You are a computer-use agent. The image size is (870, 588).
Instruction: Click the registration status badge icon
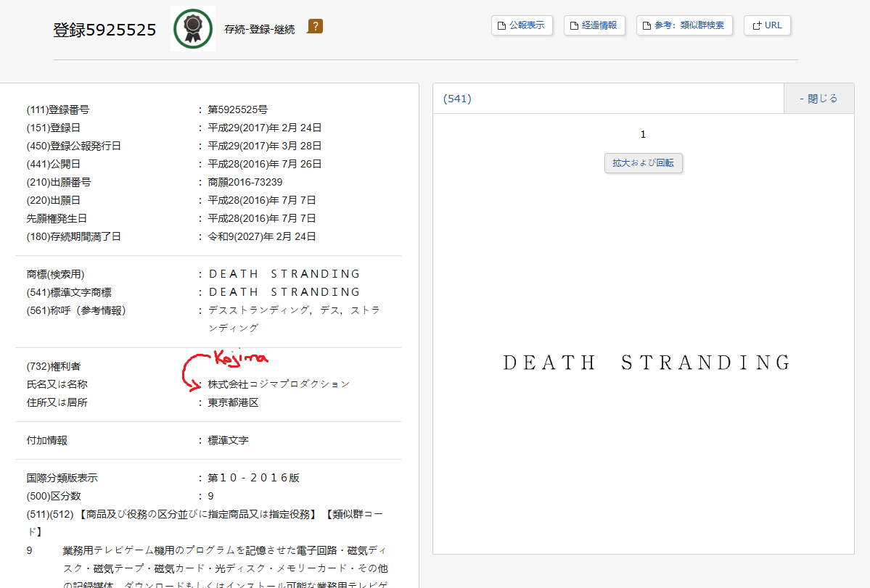point(192,28)
